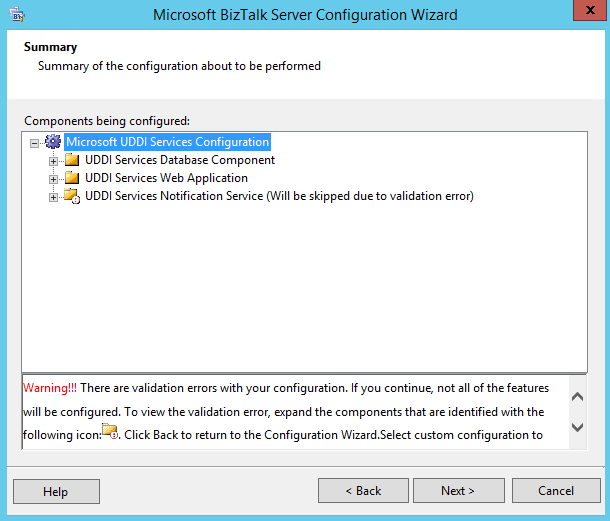Screen dimensions: 610x521
Task: Select Microsoft UDDI Services Configuration tree label
Action: point(167,142)
